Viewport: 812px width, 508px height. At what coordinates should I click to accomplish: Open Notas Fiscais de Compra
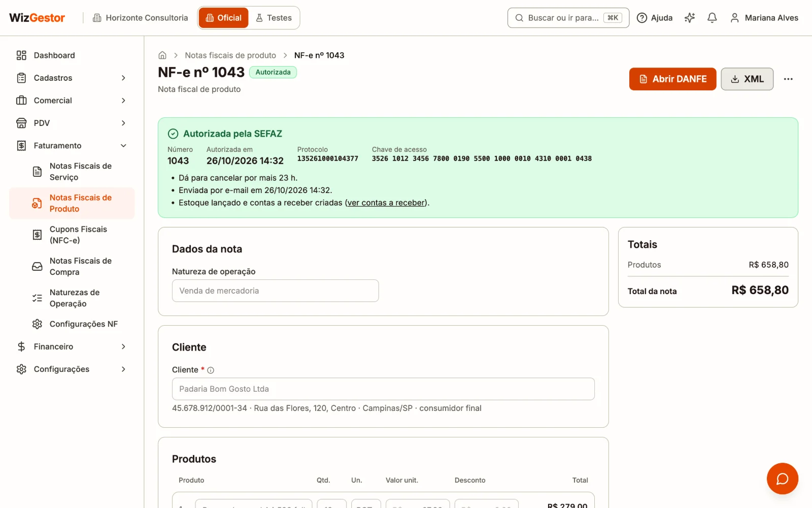(x=72, y=266)
